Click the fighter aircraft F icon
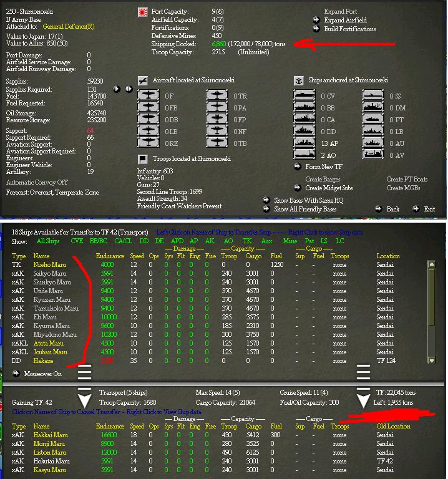The height and width of the screenshot is (479, 448). point(149,95)
